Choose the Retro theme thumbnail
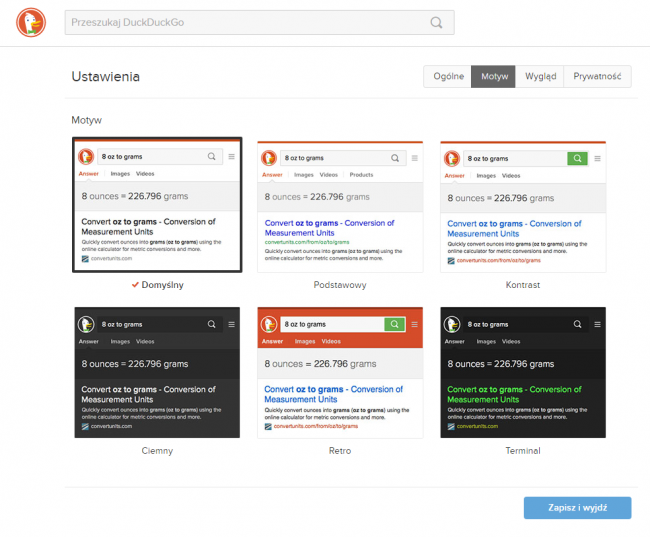Image resolution: width=650 pixels, height=537 pixels. [340, 372]
